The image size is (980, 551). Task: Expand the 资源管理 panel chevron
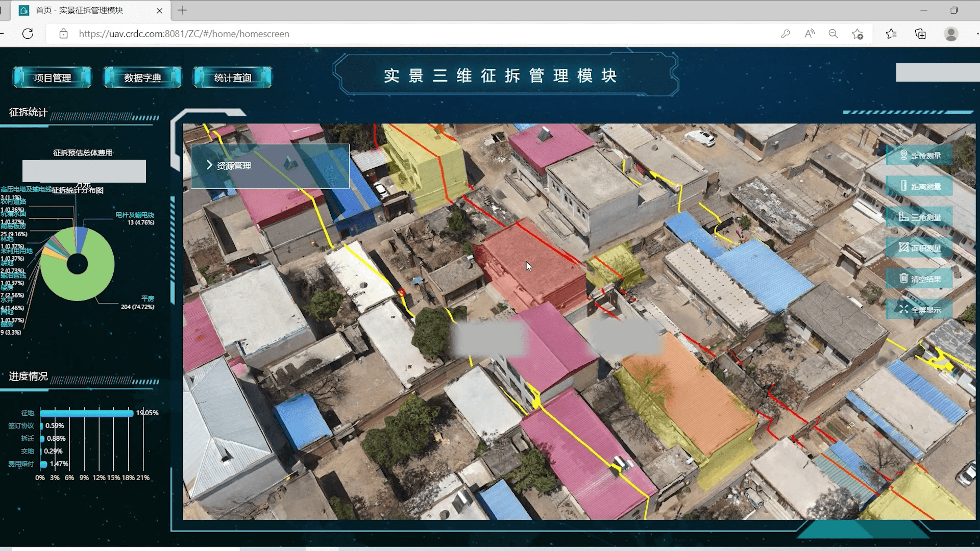coord(209,165)
